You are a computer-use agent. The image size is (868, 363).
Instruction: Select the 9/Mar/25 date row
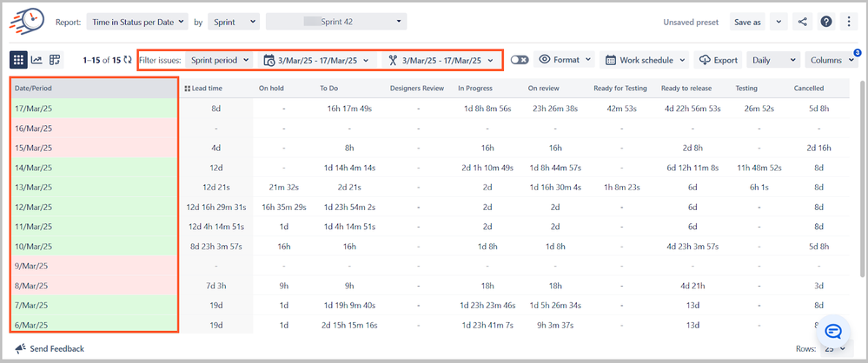(95, 266)
